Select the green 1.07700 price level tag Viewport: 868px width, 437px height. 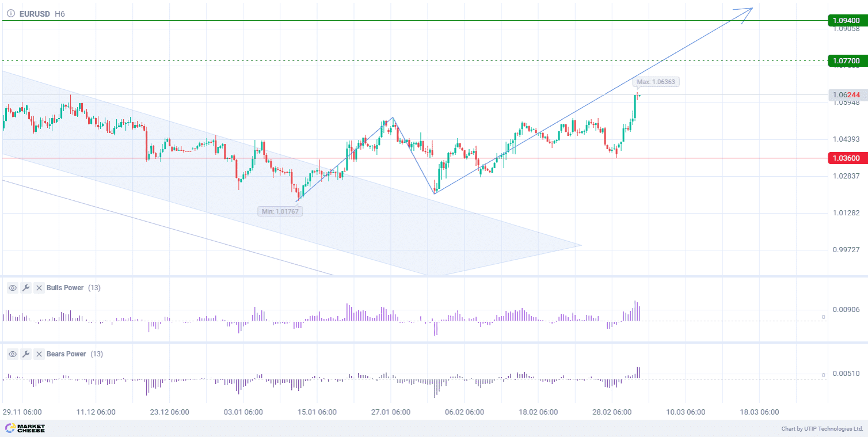click(x=846, y=60)
